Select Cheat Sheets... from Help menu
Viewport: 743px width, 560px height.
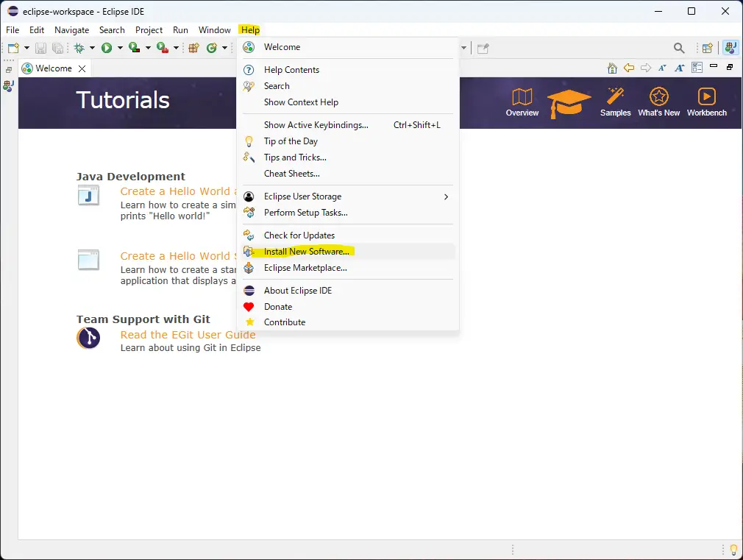[348, 174]
